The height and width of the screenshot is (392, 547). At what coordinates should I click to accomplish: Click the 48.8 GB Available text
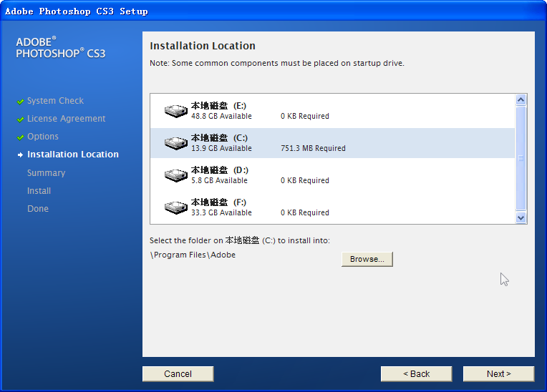221,116
